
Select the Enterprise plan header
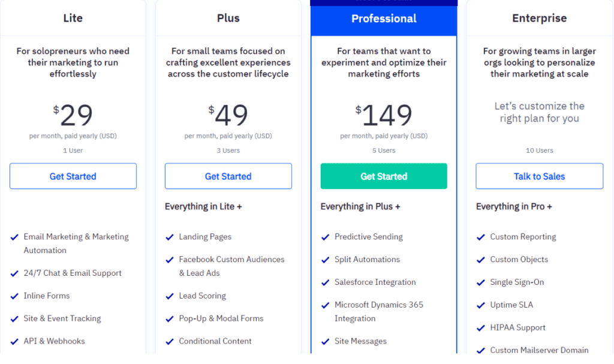tap(539, 18)
